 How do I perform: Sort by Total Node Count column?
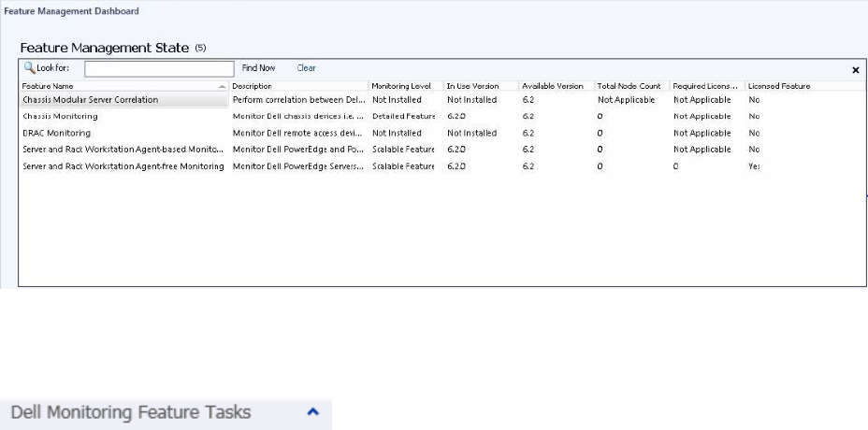[x=632, y=86]
